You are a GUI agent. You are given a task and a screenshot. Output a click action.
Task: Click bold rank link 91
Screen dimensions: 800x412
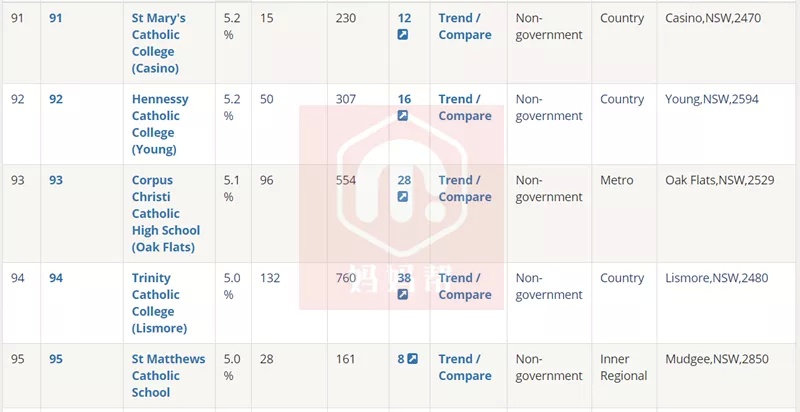pyautogui.click(x=56, y=18)
